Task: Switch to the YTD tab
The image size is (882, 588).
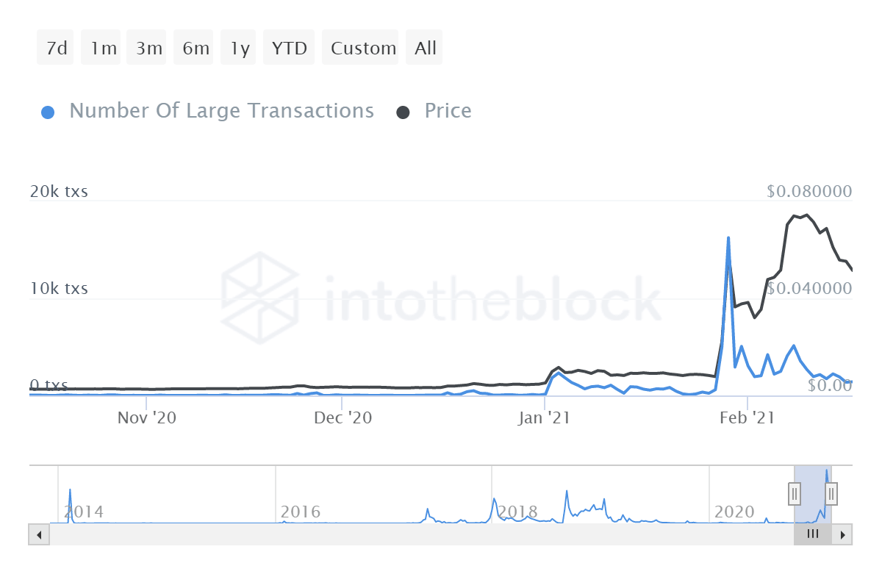Action: coord(288,47)
